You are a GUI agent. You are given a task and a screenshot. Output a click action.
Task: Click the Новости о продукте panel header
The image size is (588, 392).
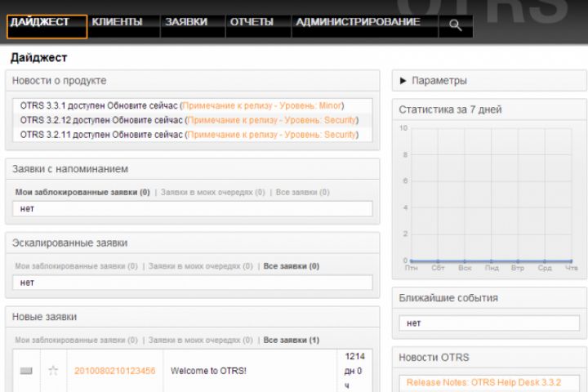193,81
